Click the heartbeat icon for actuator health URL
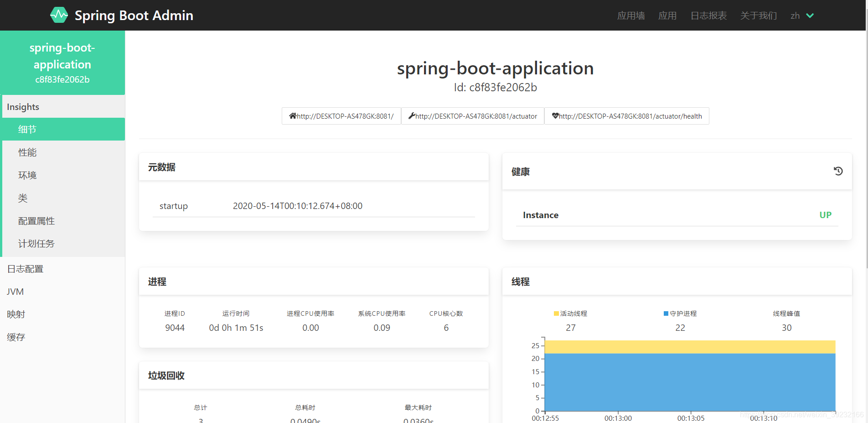Image resolution: width=868 pixels, height=423 pixels. pos(555,116)
